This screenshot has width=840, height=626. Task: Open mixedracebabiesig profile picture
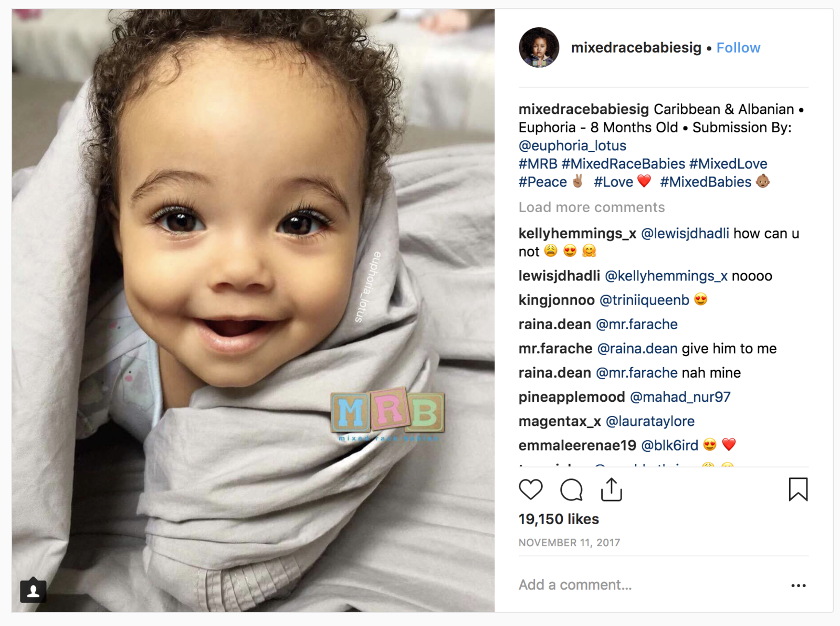(x=539, y=48)
